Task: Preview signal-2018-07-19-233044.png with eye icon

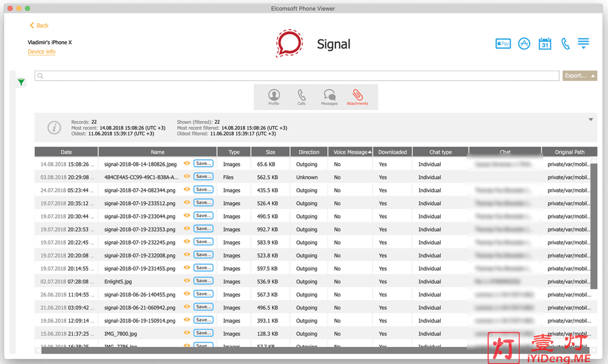Action: tap(187, 215)
